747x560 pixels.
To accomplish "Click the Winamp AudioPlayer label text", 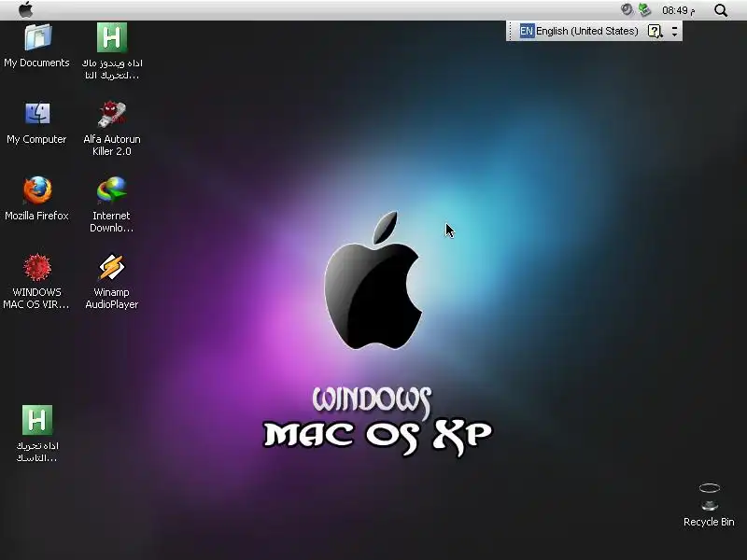I will 111,298.
